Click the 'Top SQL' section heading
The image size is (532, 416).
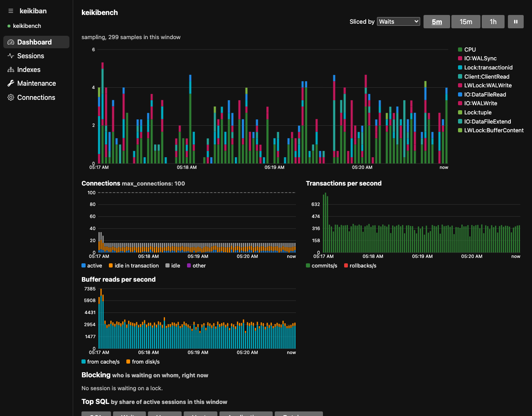(x=95, y=401)
